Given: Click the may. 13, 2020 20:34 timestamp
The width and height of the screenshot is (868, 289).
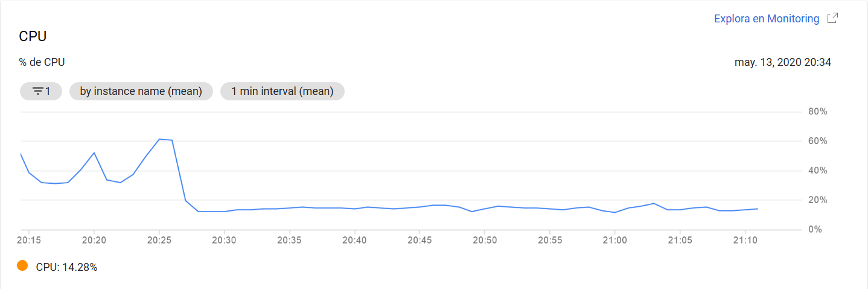Looking at the screenshot, I should click(x=783, y=62).
